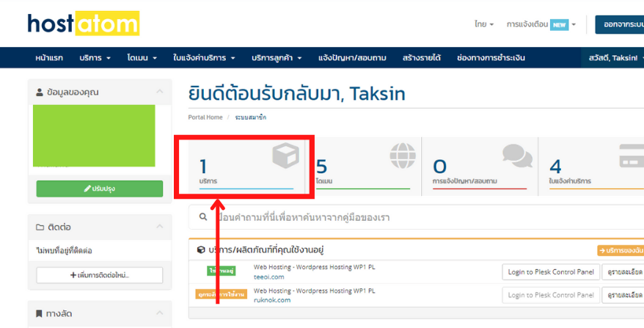
Task: Login to Plesk Control Panel for teeoi.com
Action: 551,271
